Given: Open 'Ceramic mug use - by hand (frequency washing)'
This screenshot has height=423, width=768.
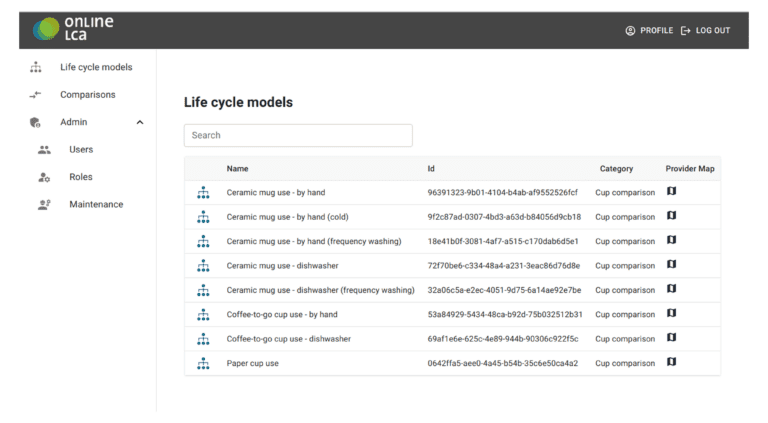Looking at the screenshot, I should coord(314,241).
